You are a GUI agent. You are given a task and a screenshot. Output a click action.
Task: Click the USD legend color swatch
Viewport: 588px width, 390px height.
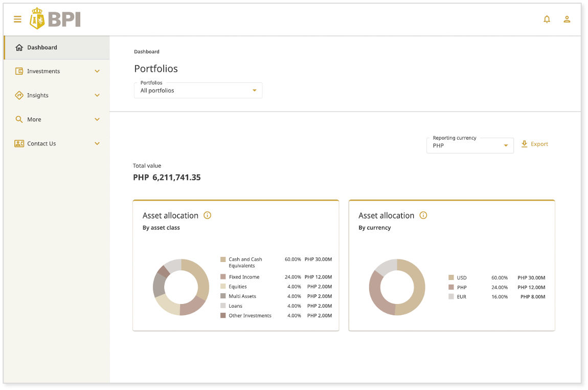coord(451,278)
